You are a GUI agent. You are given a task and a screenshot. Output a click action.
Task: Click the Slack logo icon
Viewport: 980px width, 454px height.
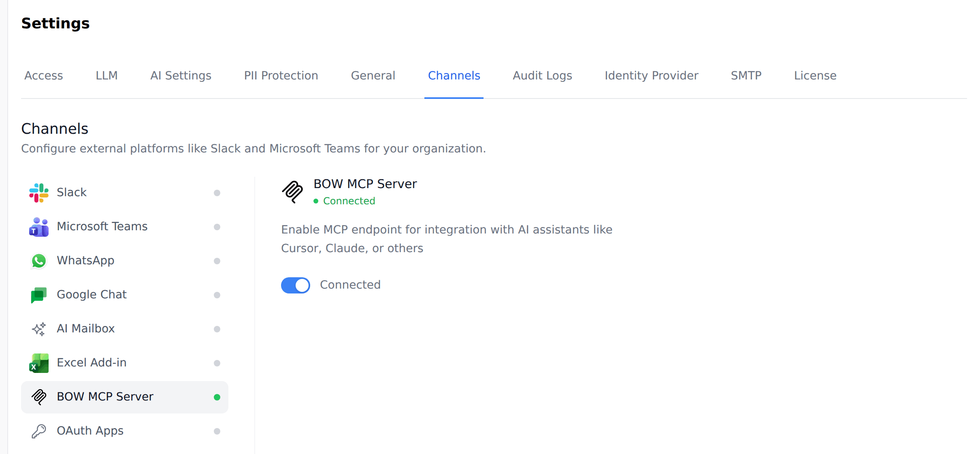pyautogui.click(x=39, y=193)
